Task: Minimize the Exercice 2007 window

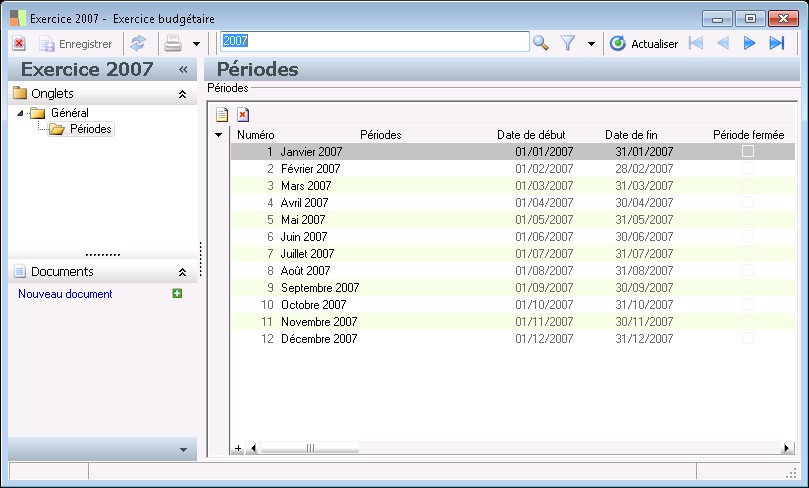Action: click(x=717, y=19)
